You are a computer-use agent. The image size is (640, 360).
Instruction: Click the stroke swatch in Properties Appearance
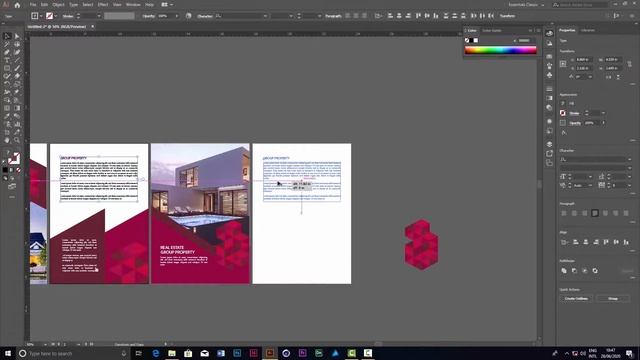pos(563,113)
